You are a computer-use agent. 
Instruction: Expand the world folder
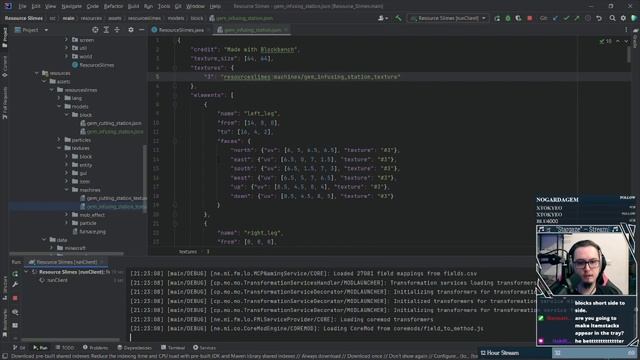(x=67, y=56)
